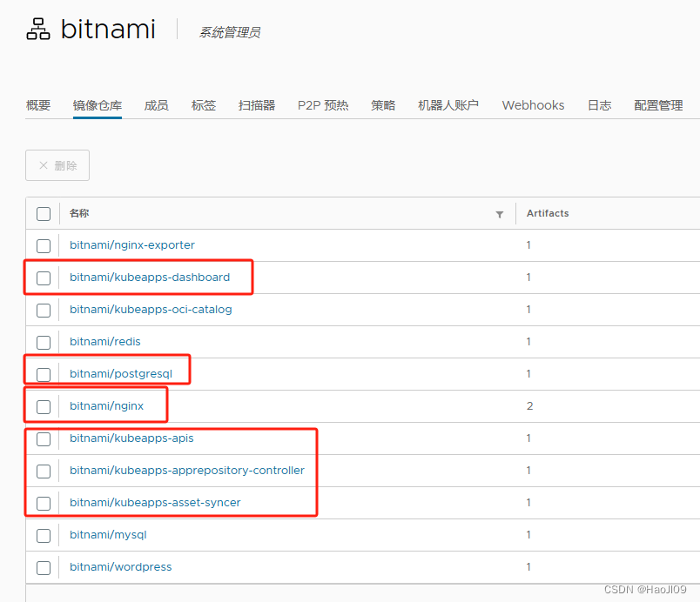Image resolution: width=700 pixels, height=602 pixels.
Task: Check the bitnami/wordpress row checkbox
Action: tap(44, 568)
